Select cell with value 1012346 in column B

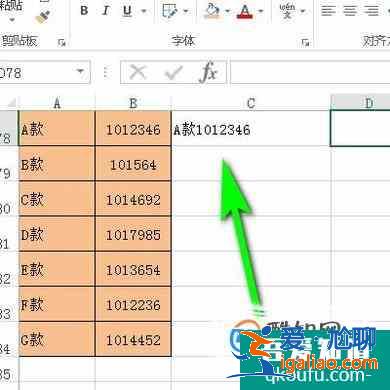[133, 129]
